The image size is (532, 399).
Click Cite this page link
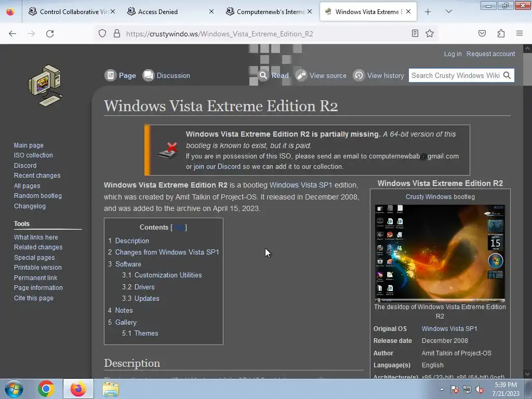pyautogui.click(x=33, y=298)
